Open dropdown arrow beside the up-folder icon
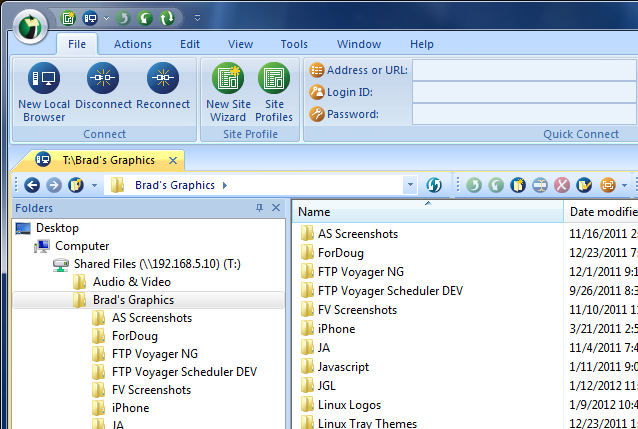Image resolution: width=638 pixels, height=429 pixels. coord(94,186)
